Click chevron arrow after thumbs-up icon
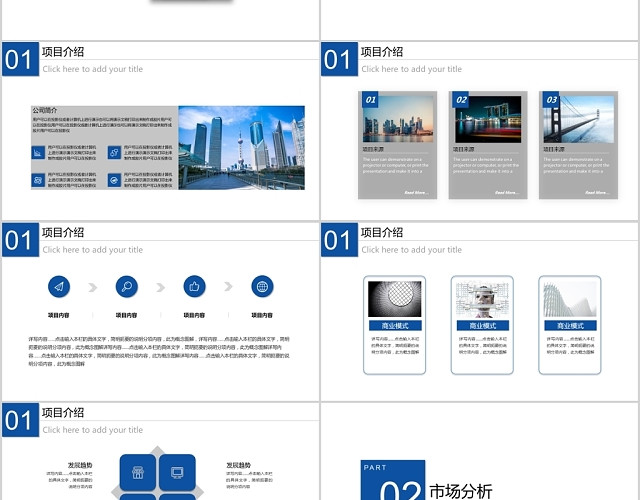 click(228, 287)
